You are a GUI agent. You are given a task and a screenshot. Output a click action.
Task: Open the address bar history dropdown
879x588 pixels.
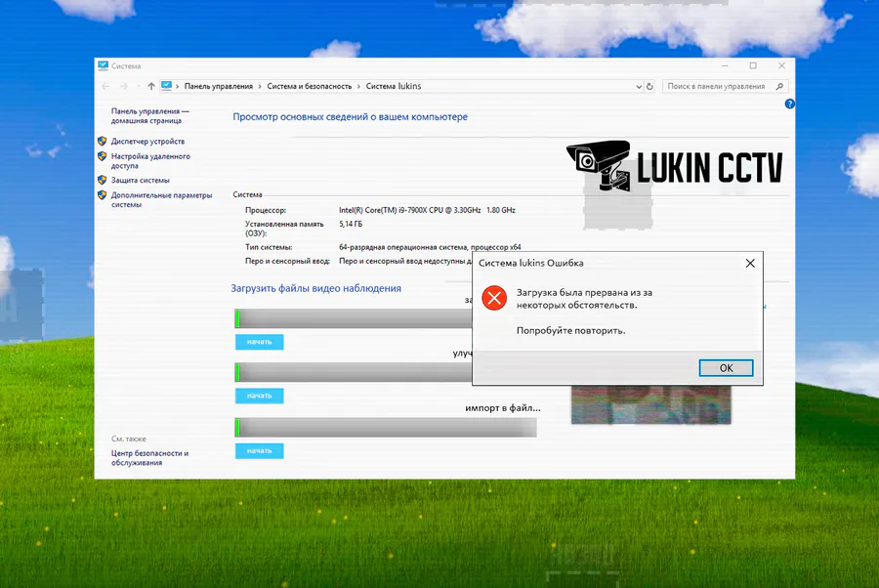tap(639, 86)
